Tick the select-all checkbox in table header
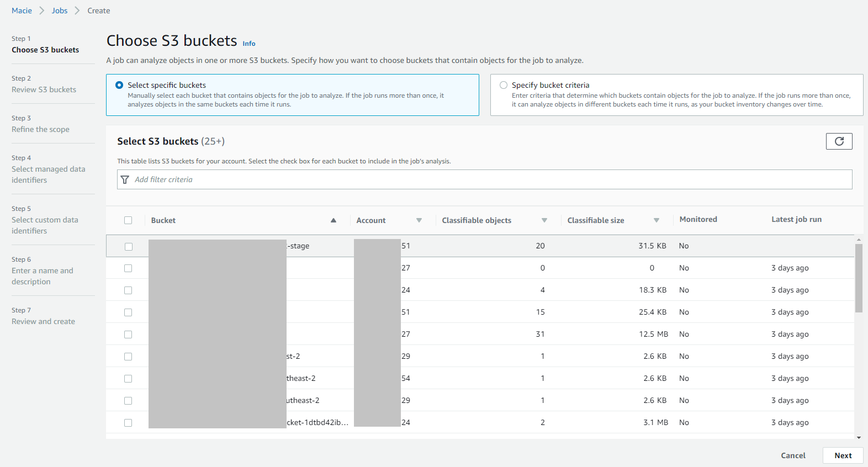This screenshot has height=467, width=868. (x=128, y=220)
